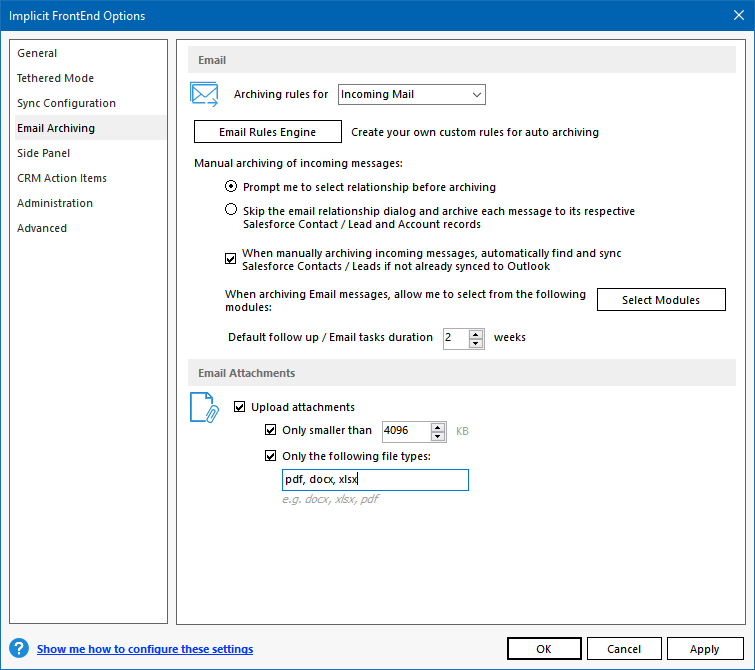Screen dimensions: 755x670
Task: Select Skip the email relationship dialog option
Action: coord(231,210)
